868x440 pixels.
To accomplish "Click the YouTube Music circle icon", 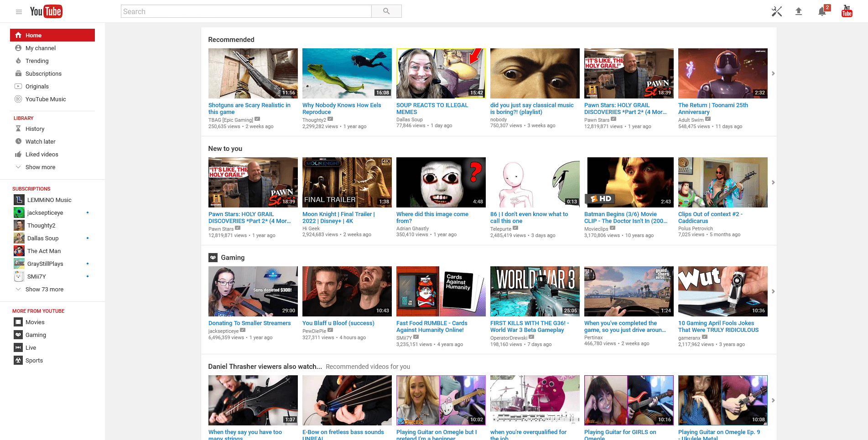I will [18, 99].
